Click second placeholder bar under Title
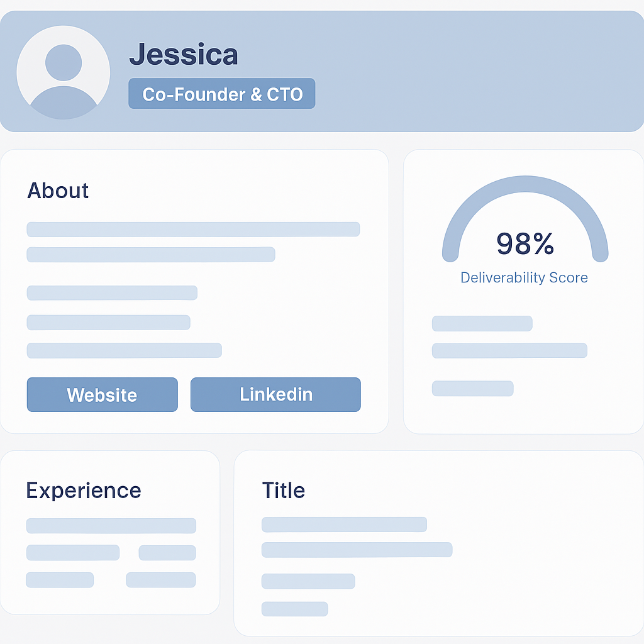 [357, 550]
